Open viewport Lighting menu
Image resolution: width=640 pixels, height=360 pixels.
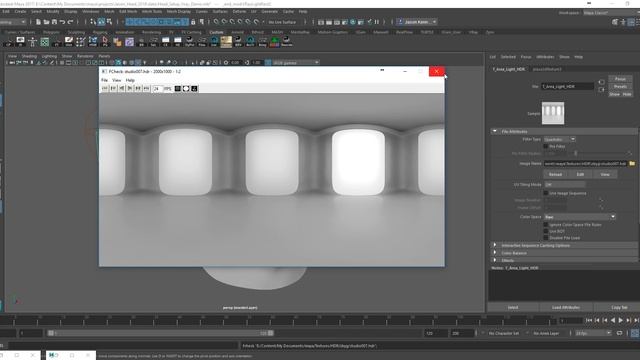pos(49,56)
